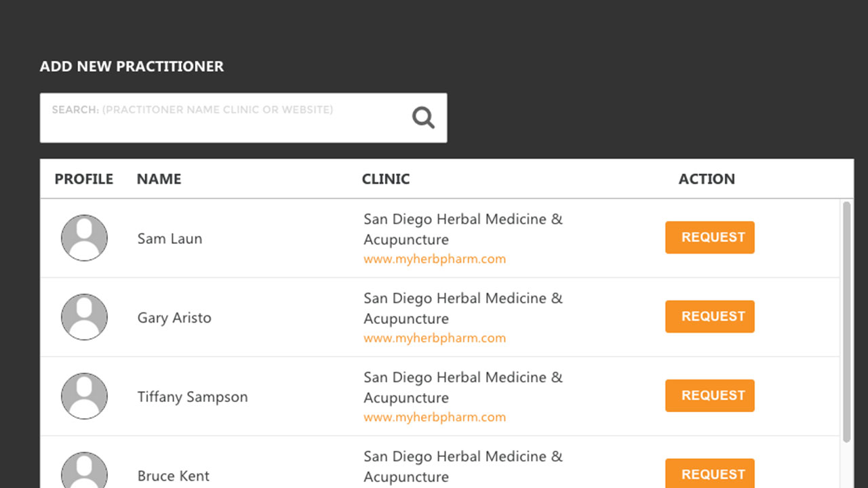868x488 pixels.
Task: Open Bruce Kent's profile avatar
Action: [x=84, y=470]
